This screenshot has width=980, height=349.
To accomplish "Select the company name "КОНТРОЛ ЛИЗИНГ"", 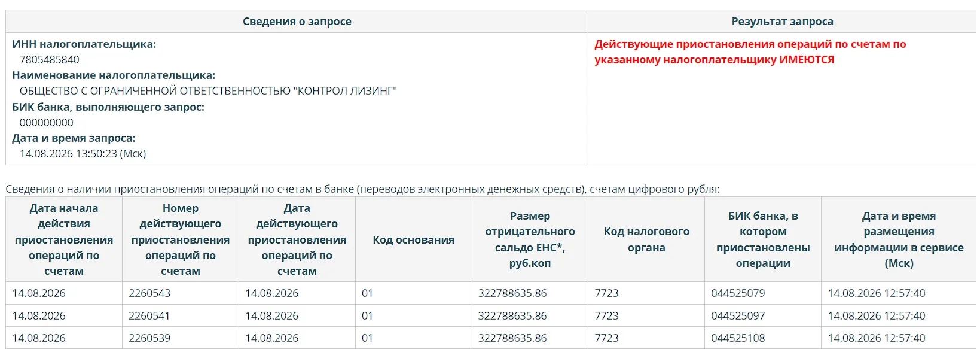I will [x=347, y=91].
